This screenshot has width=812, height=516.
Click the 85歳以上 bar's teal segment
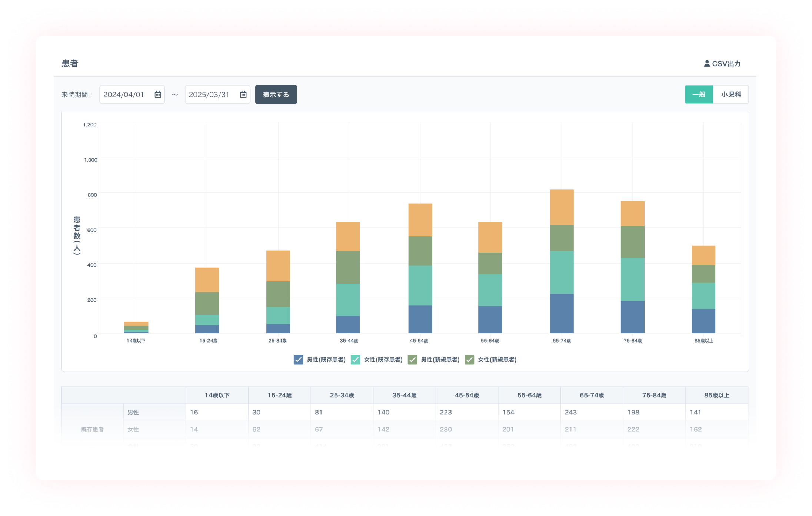point(703,295)
